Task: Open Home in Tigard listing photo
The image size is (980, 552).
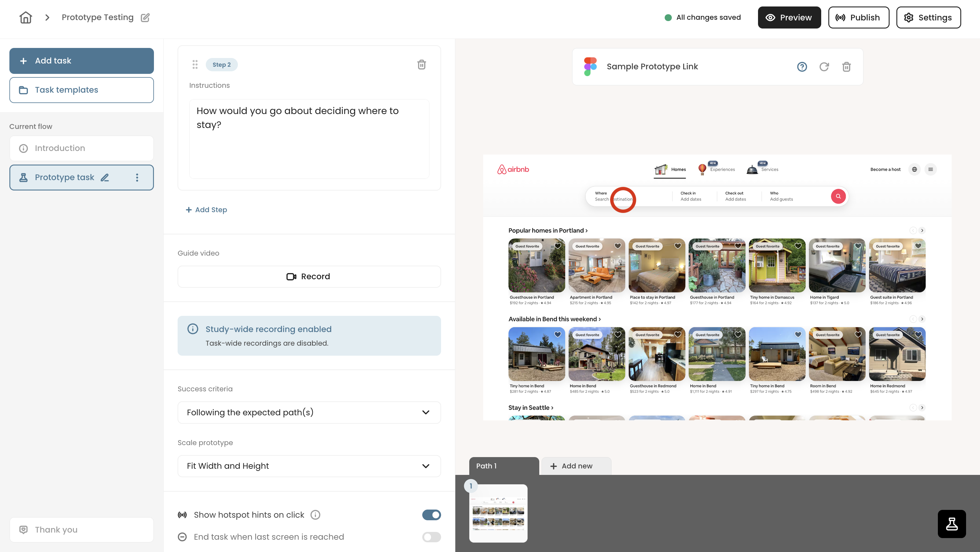Action: coord(837,266)
